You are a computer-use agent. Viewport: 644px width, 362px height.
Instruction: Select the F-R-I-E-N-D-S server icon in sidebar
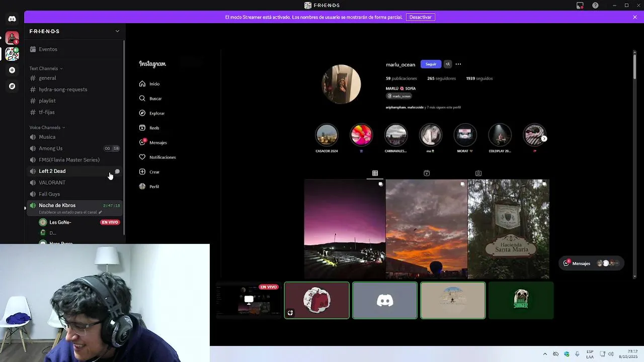12,53
